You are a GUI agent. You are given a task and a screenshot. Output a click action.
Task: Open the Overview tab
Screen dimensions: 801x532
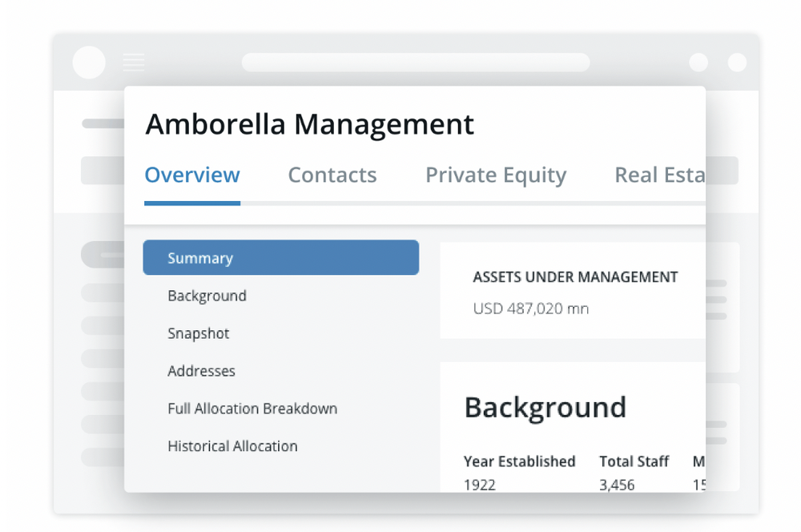coord(192,175)
